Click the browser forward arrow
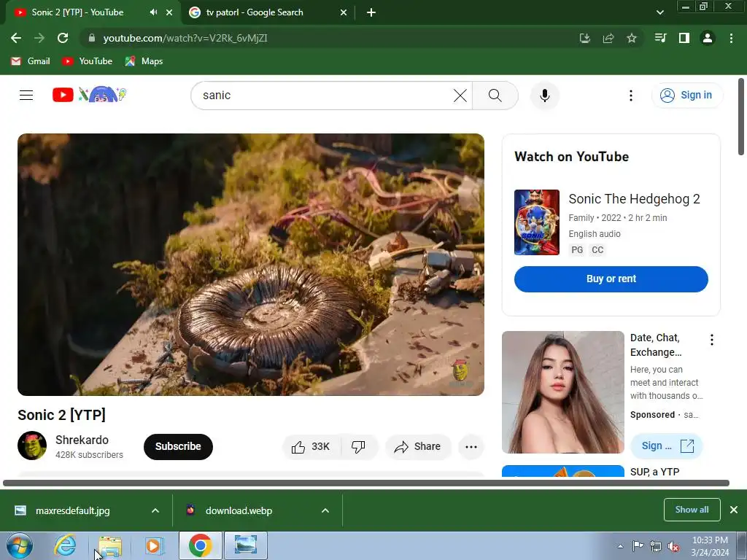The width and height of the screenshot is (747, 560). click(x=39, y=38)
